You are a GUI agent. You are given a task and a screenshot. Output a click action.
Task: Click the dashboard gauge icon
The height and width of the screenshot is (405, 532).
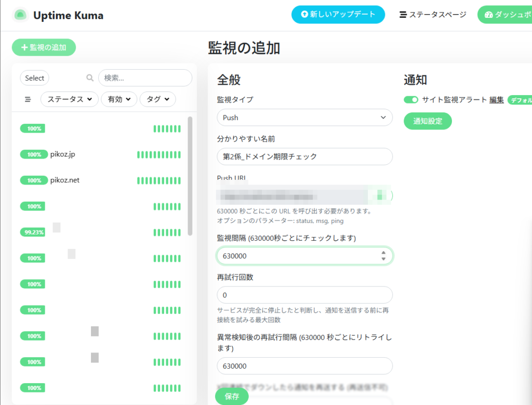[x=488, y=15]
